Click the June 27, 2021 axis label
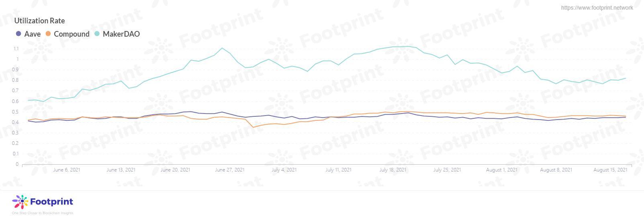This screenshot has width=644, height=219. (229, 170)
